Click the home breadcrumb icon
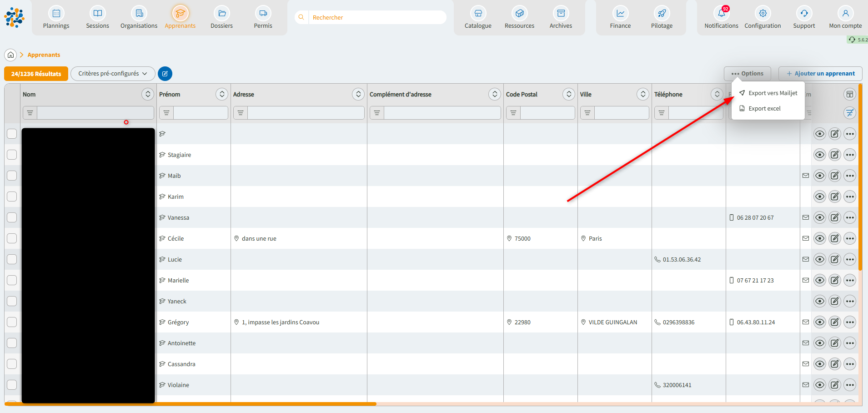Screen dimensions: 868x413 [x=10, y=55]
